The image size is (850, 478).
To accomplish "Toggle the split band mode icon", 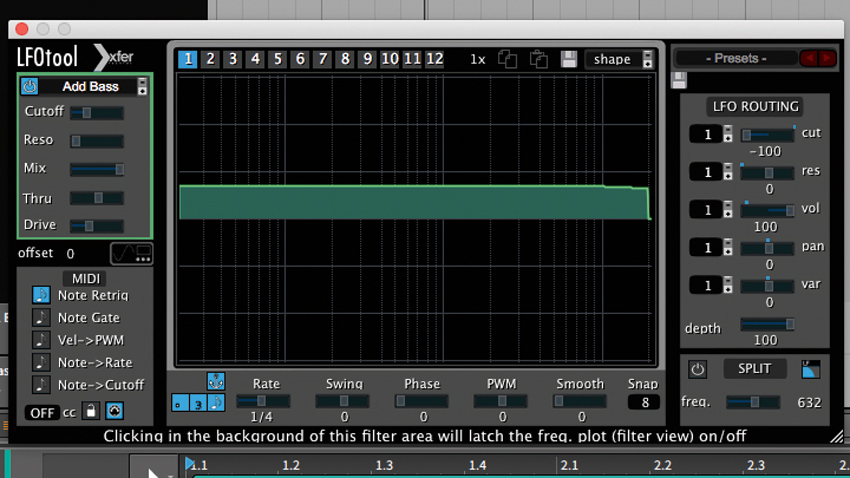I will [x=810, y=369].
